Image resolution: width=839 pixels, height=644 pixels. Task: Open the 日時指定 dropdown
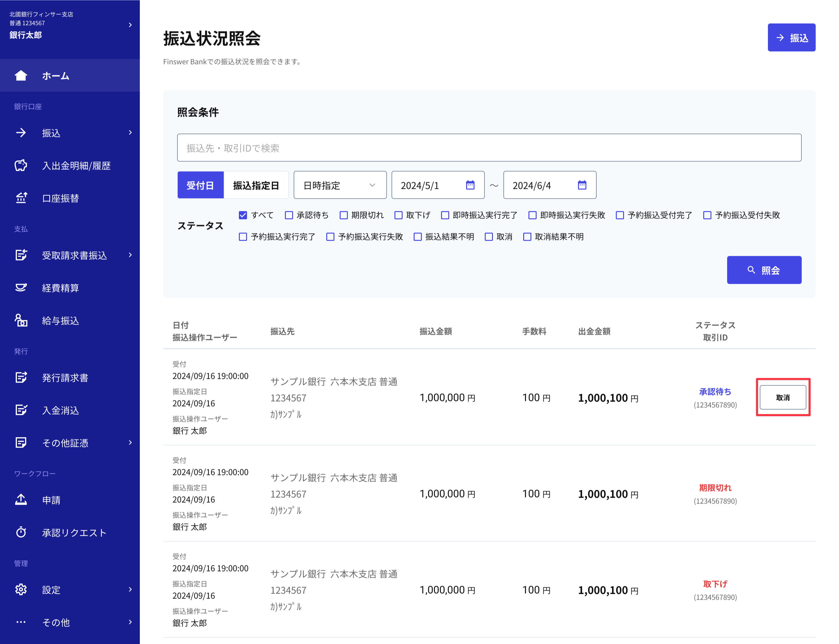tap(340, 185)
